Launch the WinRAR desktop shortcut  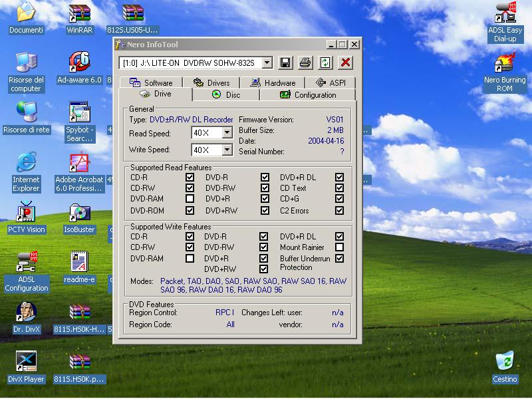click(79, 18)
